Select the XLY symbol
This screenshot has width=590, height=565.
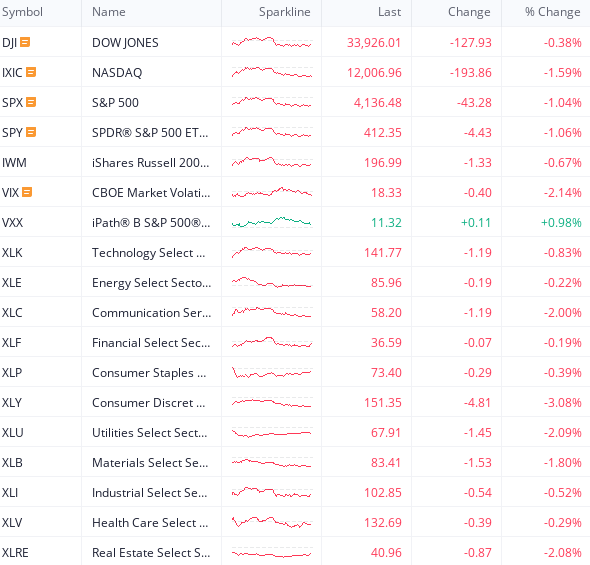pos(12,402)
